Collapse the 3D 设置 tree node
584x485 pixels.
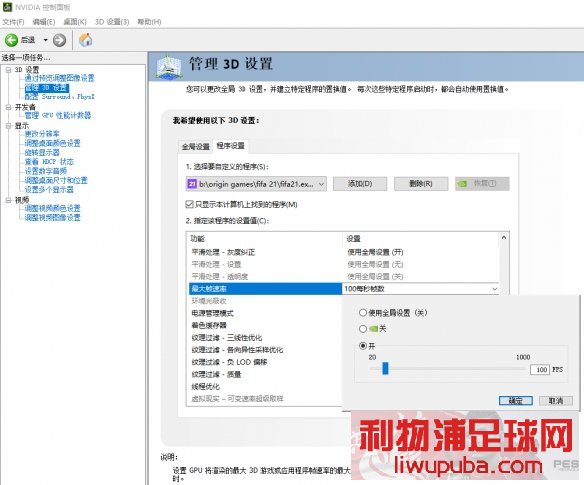9,69
